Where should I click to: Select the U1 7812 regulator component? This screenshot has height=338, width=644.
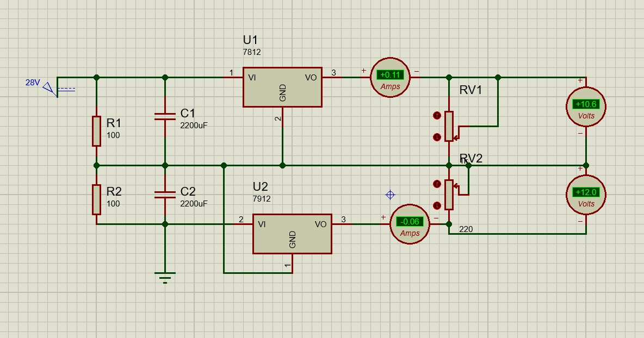point(282,87)
